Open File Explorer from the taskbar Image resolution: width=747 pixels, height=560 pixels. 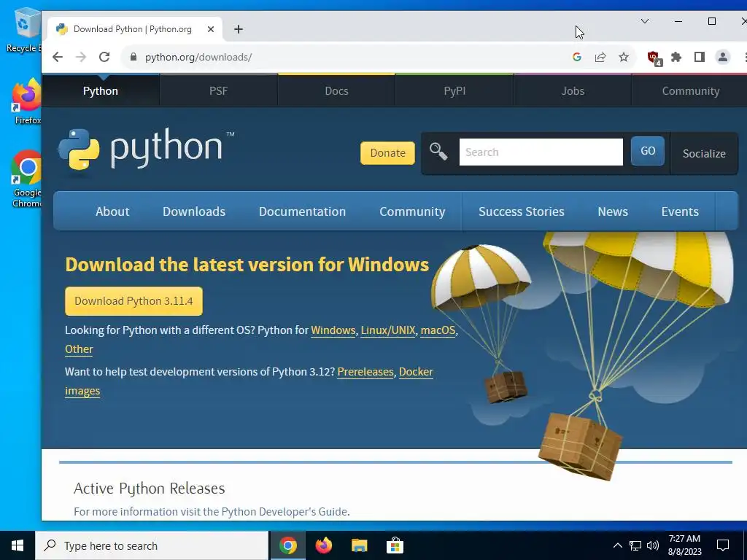(359, 545)
